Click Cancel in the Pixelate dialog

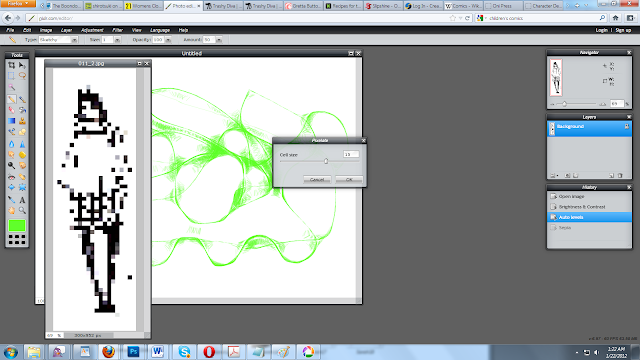[317, 180]
